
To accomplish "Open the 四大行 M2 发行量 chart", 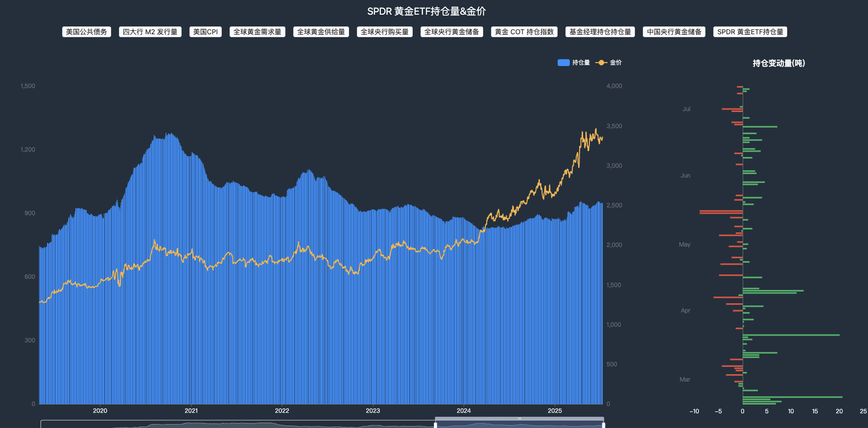I will pyautogui.click(x=150, y=32).
